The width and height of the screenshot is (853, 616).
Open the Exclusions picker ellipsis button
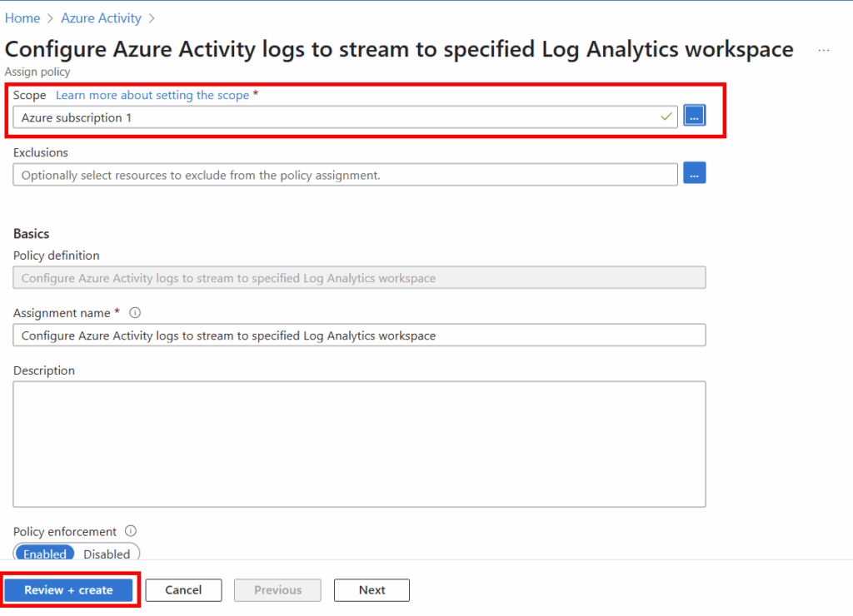point(694,173)
